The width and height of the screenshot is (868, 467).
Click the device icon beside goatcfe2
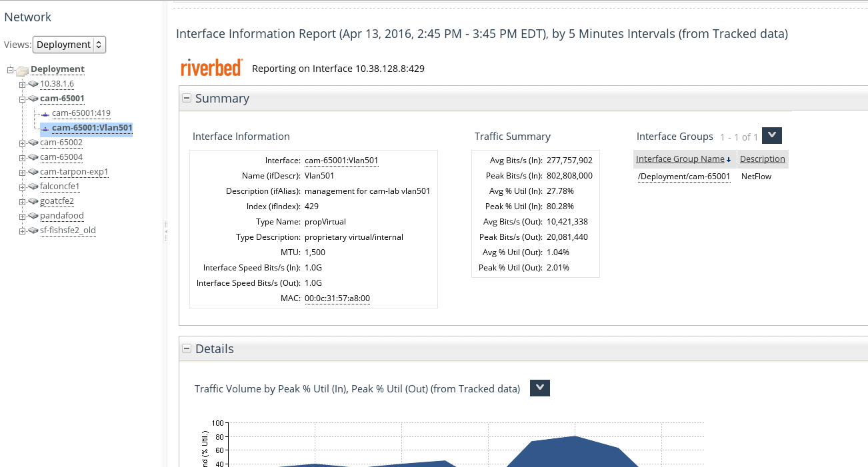point(33,201)
